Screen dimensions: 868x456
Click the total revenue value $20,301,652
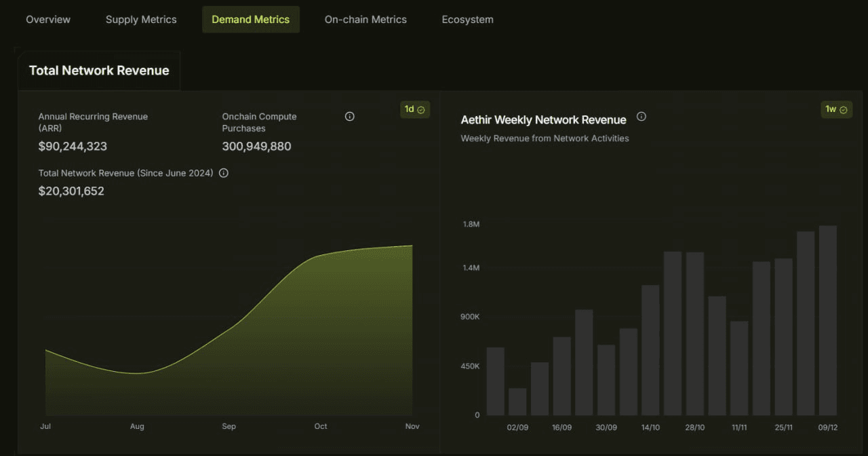pyautogui.click(x=71, y=191)
